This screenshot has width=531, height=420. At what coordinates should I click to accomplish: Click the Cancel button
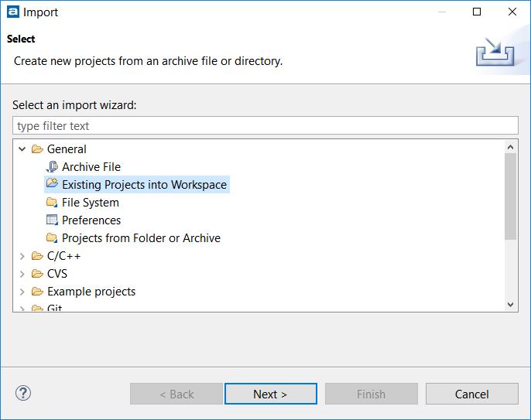click(471, 394)
